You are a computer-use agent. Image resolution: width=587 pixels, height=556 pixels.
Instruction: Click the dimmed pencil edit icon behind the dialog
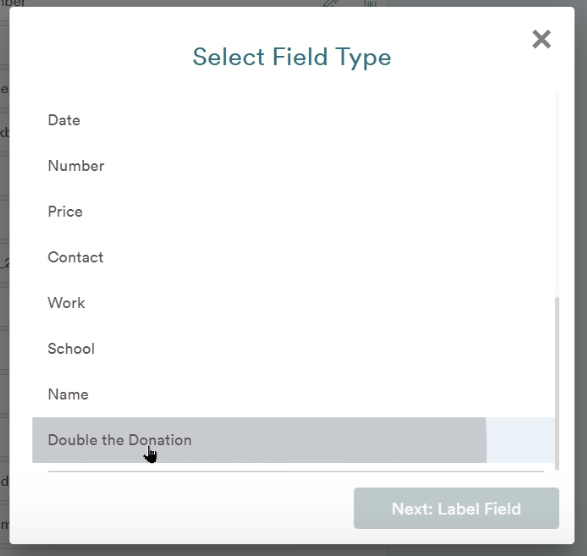(331, 3)
